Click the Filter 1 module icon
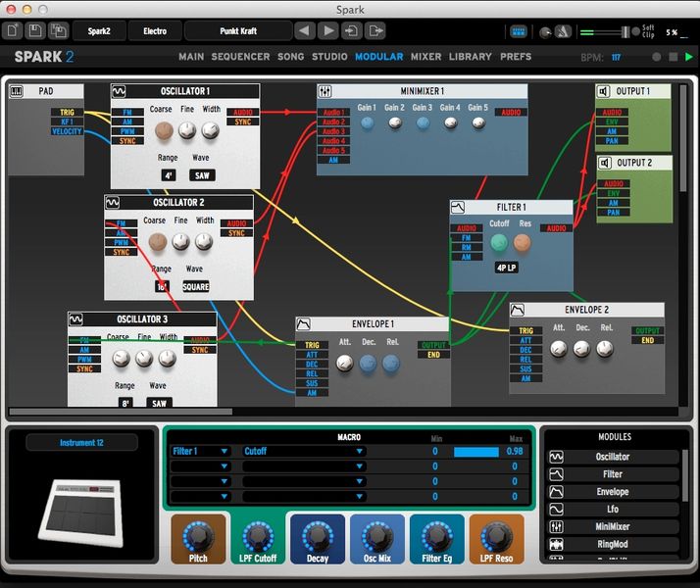Screen dimensions: 700x588 point(459,208)
